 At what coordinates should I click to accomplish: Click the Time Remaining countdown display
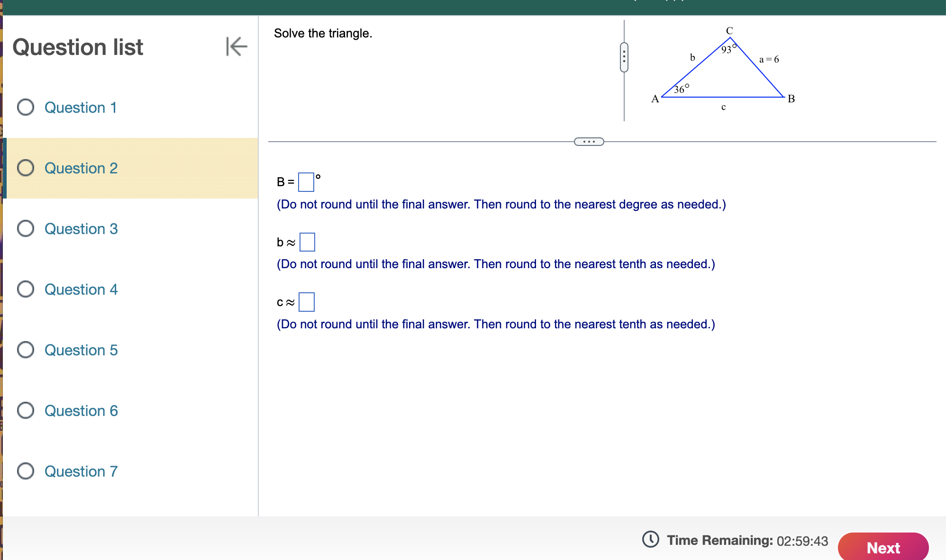(801, 540)
